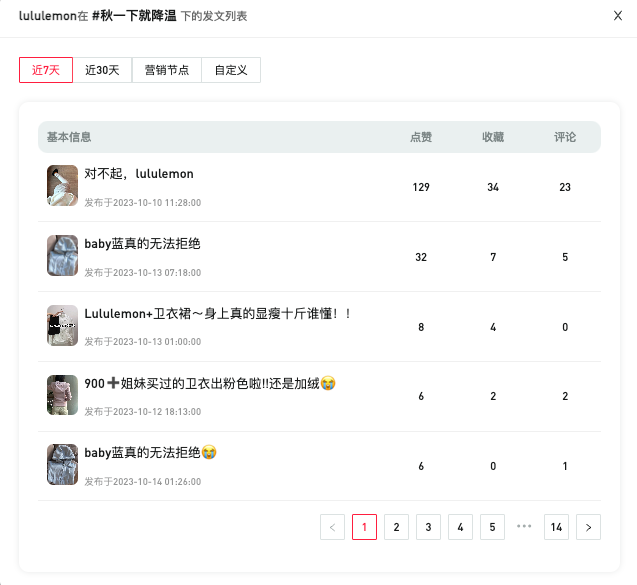Click the date 发布于2023-10-13 07:18:00
This screenshot has width=637, height=585.
click(x=143, y=273)
